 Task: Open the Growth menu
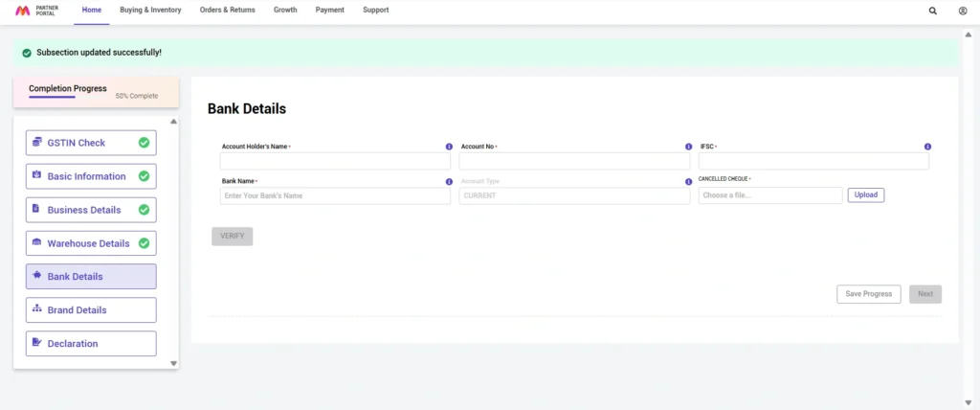pyautogui.click(x=285, y=10)
